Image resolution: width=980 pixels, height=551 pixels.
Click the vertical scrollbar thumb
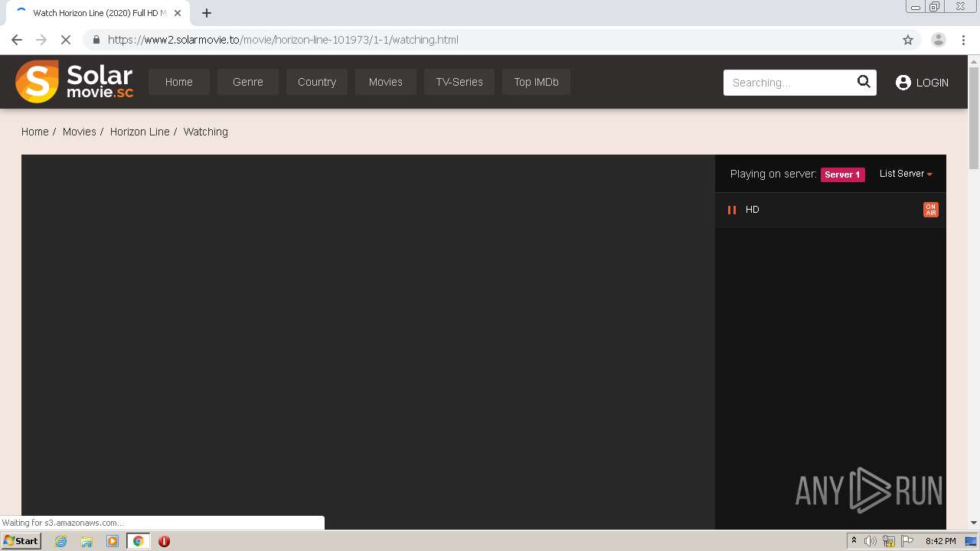pos(974,117)
